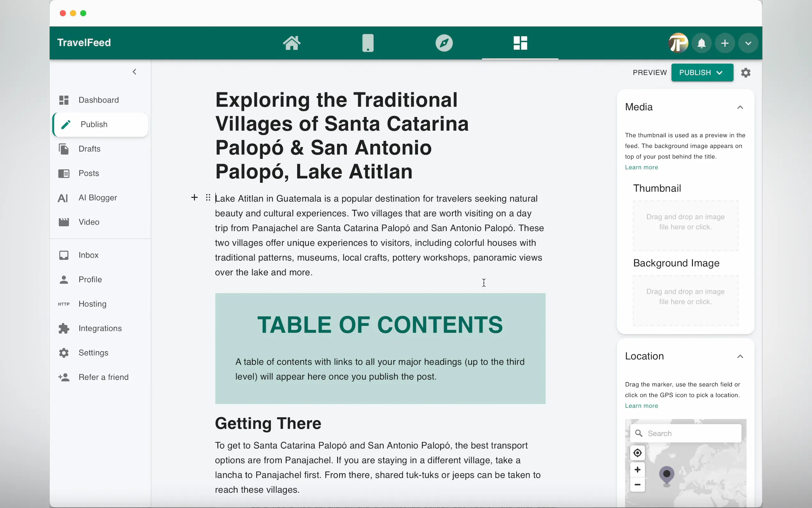This screenshot has width=812, height=508.
Task: Open the Learn more link under Media
Action: (x=641, y=167)
